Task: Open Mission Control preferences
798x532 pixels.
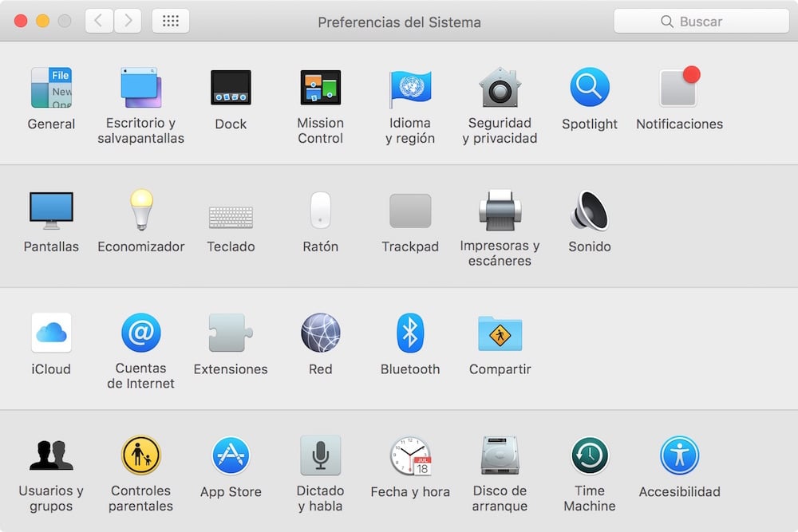Action: pyautogui.click(x=320, y=88)
